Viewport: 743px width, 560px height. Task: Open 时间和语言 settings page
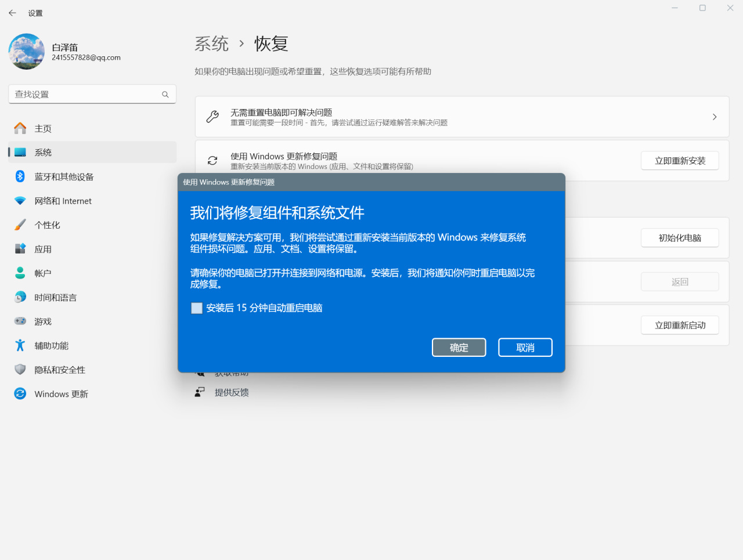pyautogui.click(x=92, y=297)
